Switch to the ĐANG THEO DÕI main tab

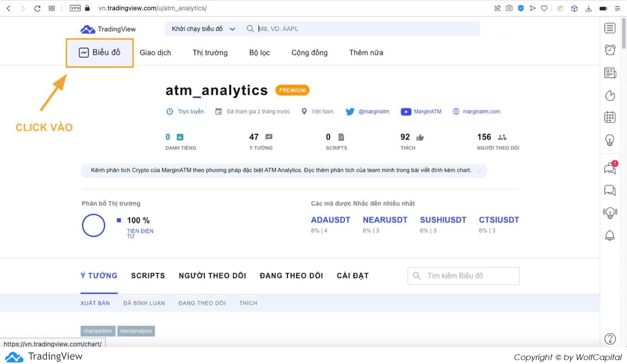click(291, 276)
